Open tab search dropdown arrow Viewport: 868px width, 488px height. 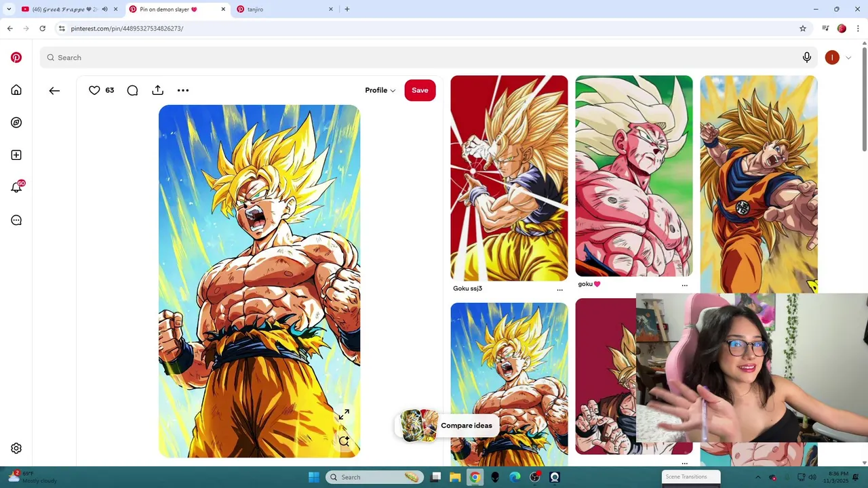9,9
